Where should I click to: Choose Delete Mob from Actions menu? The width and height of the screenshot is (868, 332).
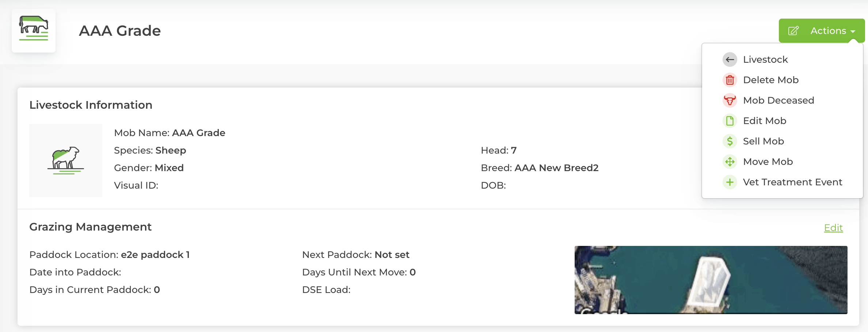coord(771,80)
